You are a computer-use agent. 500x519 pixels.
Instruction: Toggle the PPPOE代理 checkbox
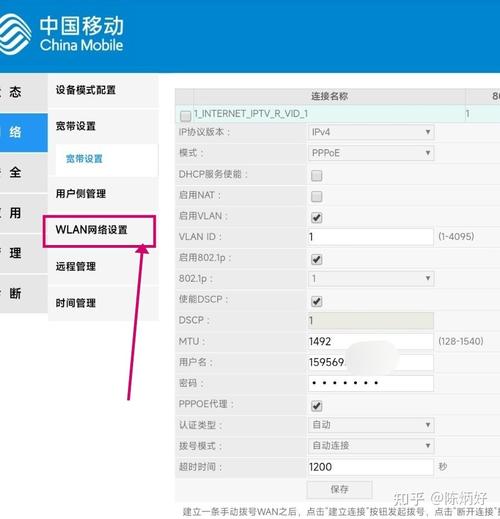coord(316,406)
